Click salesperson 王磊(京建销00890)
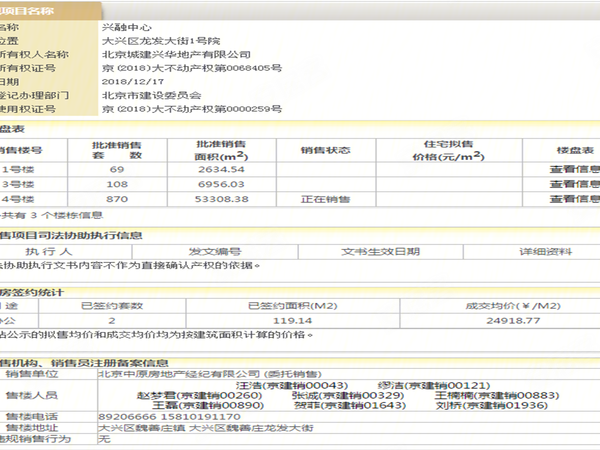Image resolution: width=600 pixels, height=450 pixels. pyautogui.click(x=208, y=405)
